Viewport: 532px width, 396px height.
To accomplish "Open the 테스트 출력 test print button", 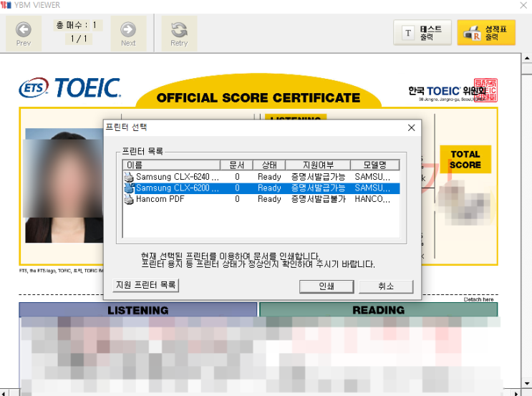I will coord(422,32).
